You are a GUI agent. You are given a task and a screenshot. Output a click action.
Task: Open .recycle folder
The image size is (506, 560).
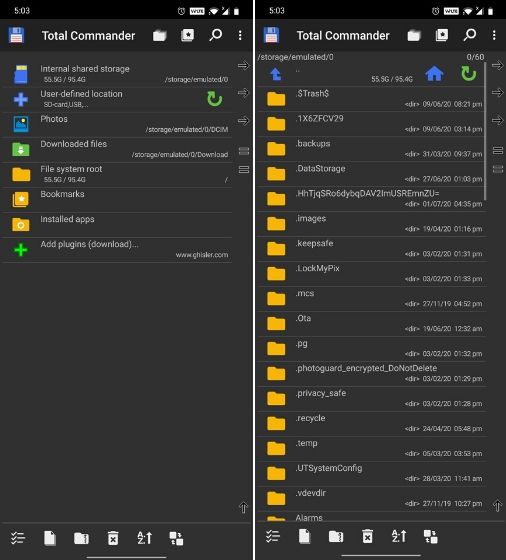371,424
